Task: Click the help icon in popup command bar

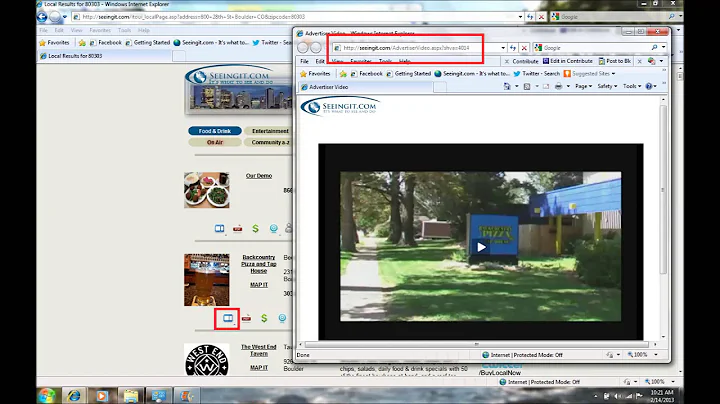Action: pyautogui.click(x=649, y=86)
